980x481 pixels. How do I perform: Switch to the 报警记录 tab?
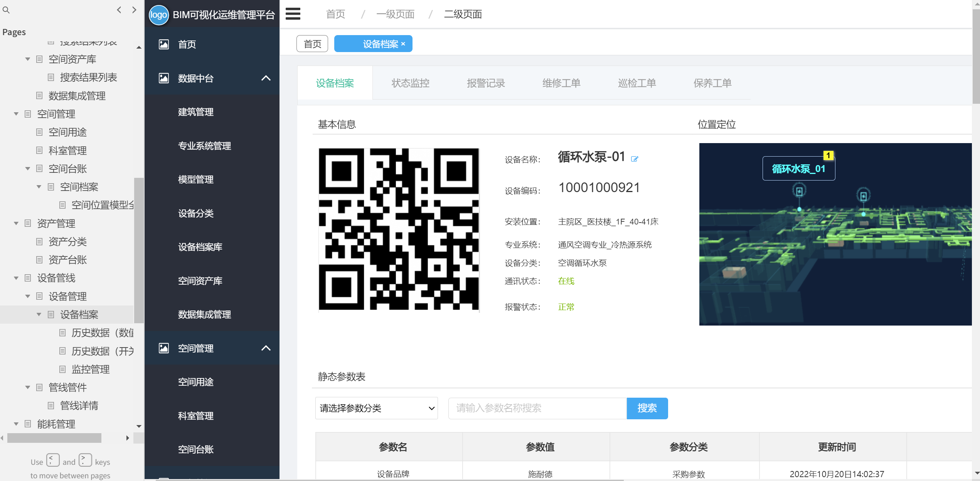[x=486, y=83]
